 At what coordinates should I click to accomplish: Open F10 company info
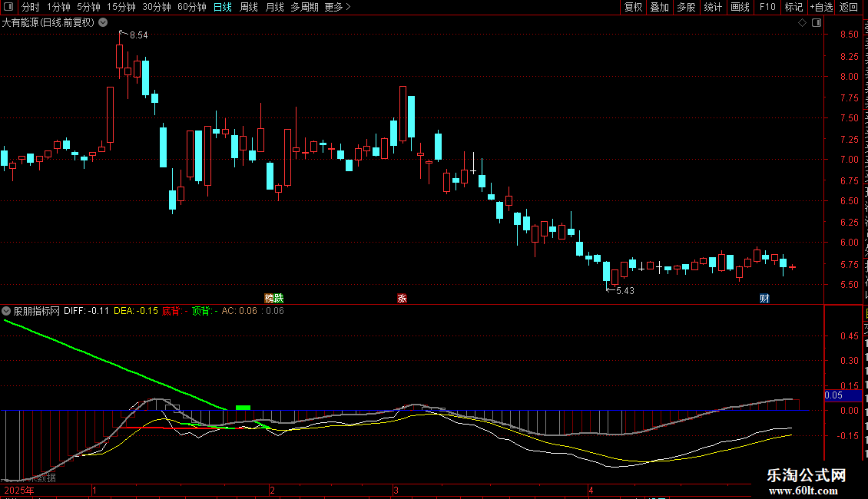(767, 7)
